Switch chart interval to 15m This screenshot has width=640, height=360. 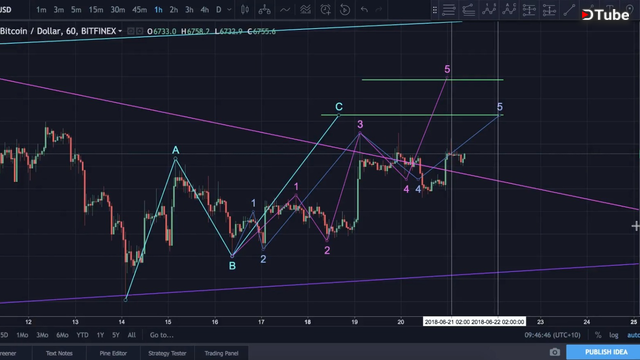[x=96, y=9]
